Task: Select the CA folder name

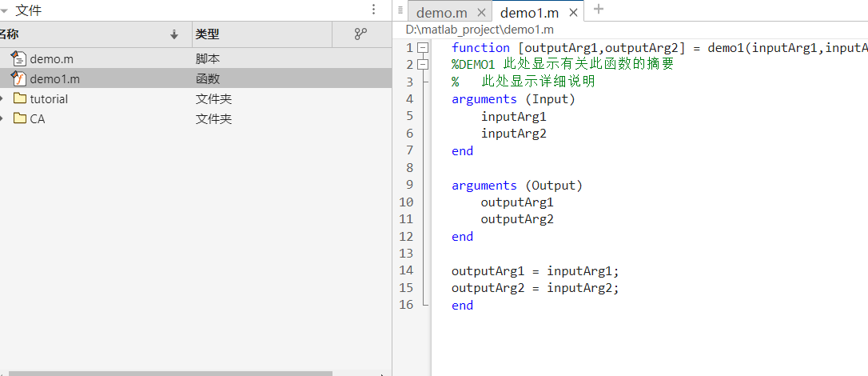Action: 38,118
